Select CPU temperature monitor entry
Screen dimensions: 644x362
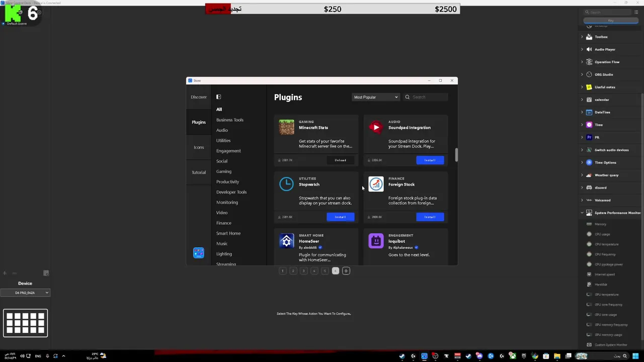click(607, 244)
